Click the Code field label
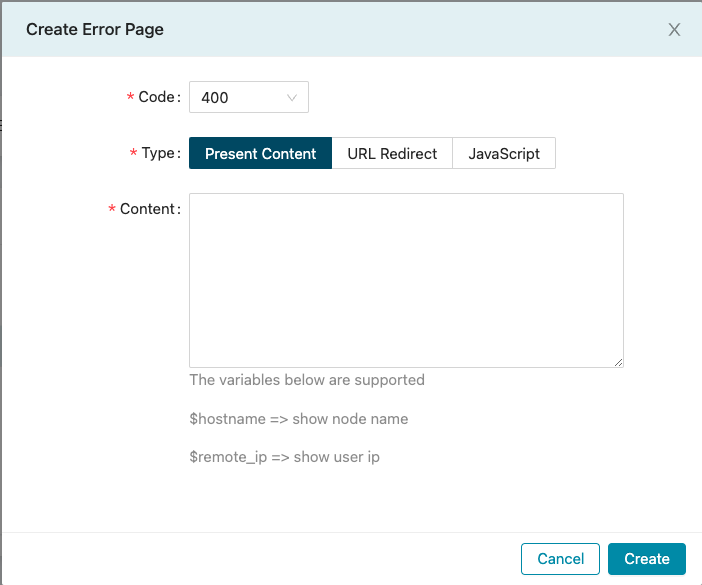 point(158,98)
